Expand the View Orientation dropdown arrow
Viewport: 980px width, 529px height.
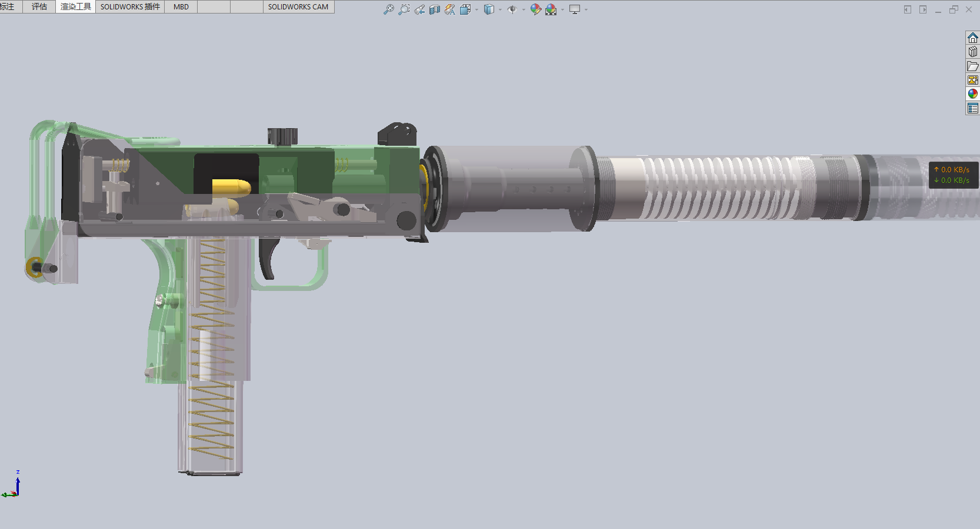tap(476, 9)
